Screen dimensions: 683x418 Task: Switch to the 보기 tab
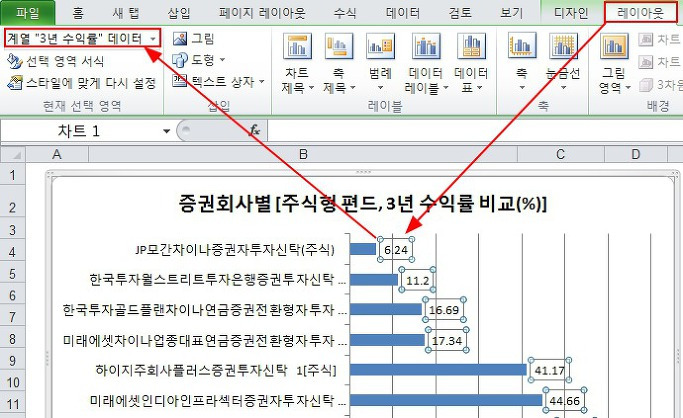click(x=511, y=13)
